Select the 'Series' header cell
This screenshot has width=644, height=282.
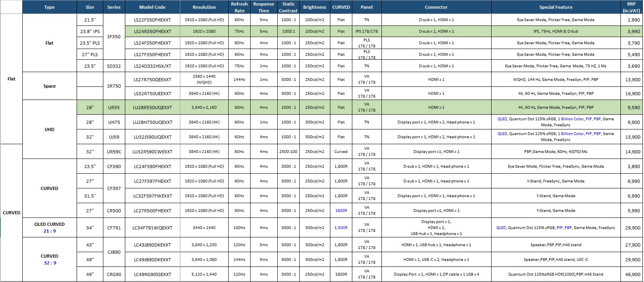pyautogui.click(x=114, y=7)
